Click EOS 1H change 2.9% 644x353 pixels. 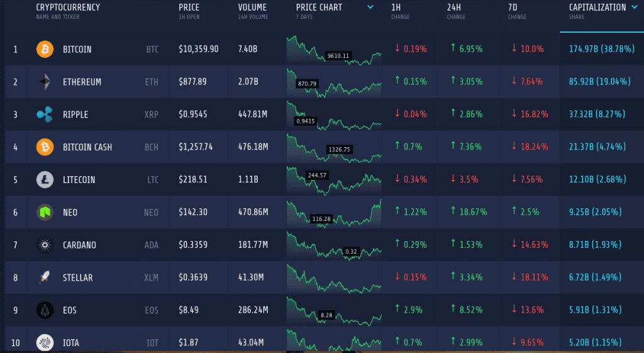coord(409,310)
